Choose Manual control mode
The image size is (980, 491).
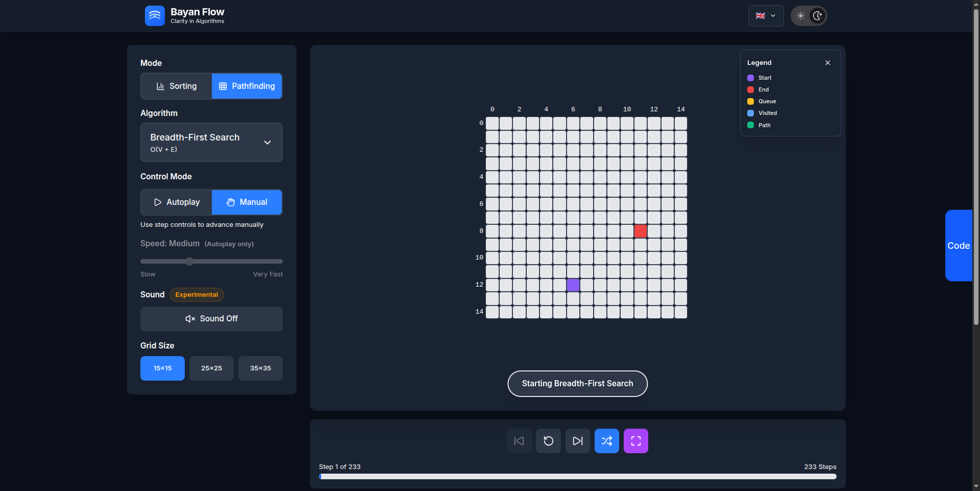tap(247, 202)
